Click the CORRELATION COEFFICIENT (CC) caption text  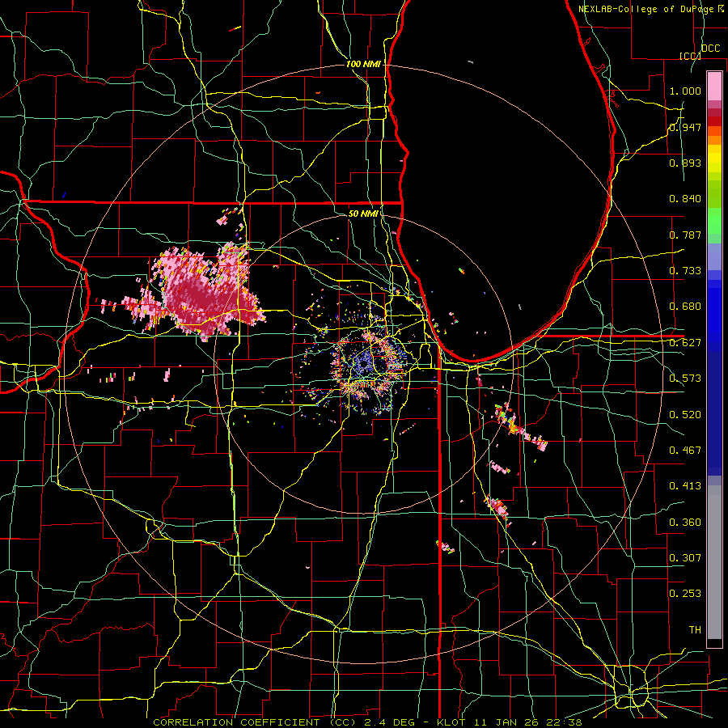point(255,722)
